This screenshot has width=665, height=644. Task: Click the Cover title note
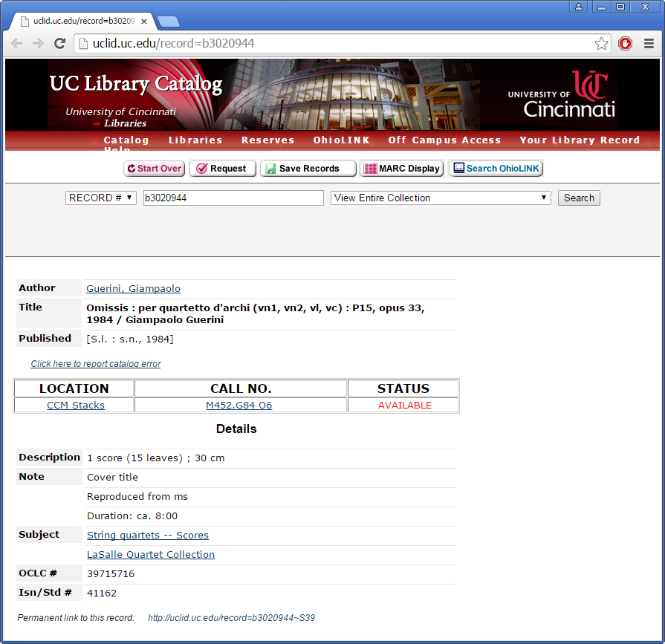pyautogui.click(x=112, y=478)
